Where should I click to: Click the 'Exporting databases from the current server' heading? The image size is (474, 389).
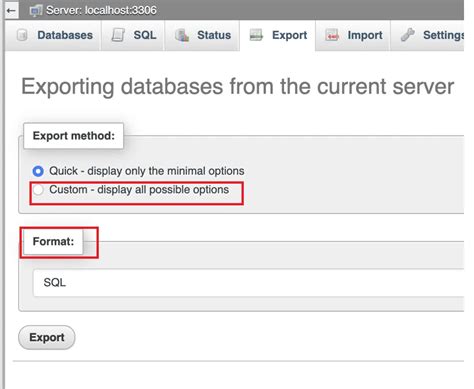point(238,87)
